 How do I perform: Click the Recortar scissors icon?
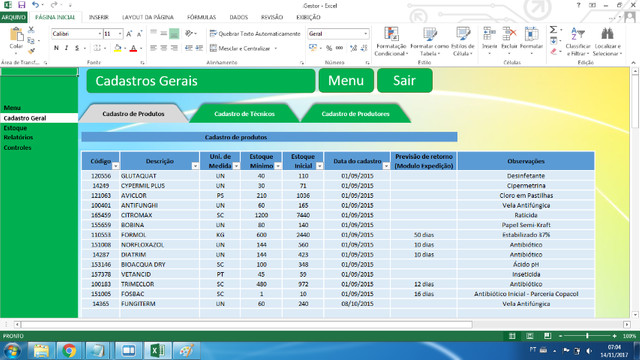[x=31, y=30]
